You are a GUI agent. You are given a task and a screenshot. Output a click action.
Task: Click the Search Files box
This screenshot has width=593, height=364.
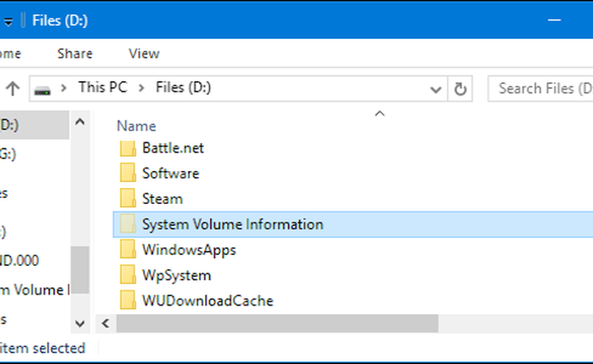click(540, 89)
